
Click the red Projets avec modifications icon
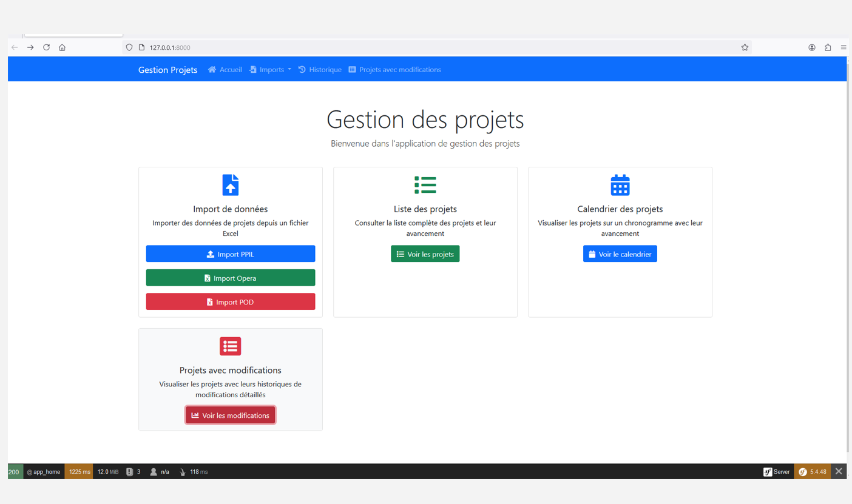230,346
